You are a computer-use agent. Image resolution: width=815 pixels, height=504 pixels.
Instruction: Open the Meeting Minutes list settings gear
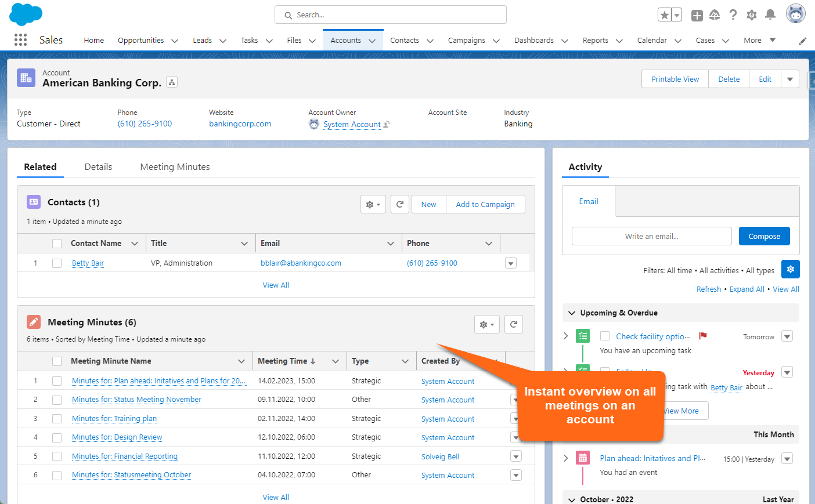(x=487, y=324)
